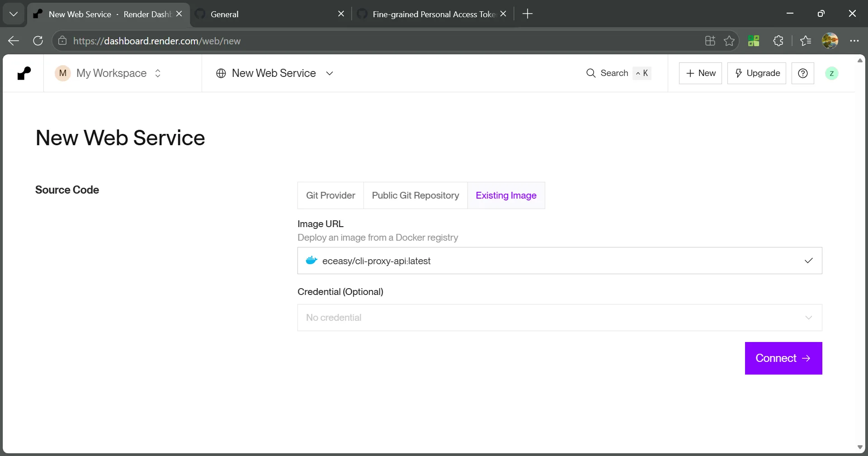Click the magnifying glass search icon
The image size is (868, 456).
click(591, 73)
